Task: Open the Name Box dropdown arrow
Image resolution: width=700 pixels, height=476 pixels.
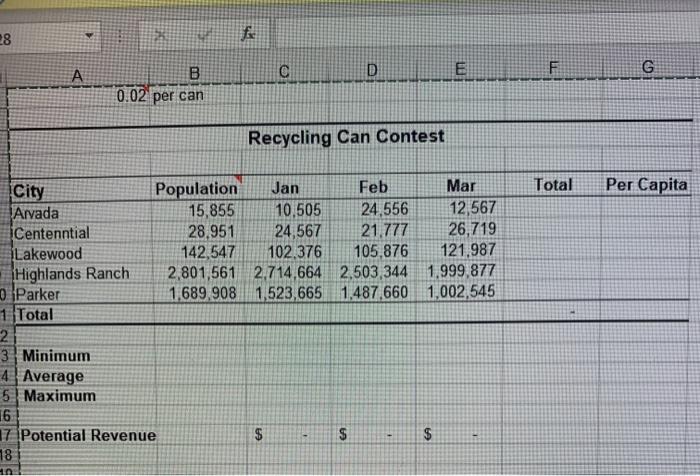Action: (89, 35)
